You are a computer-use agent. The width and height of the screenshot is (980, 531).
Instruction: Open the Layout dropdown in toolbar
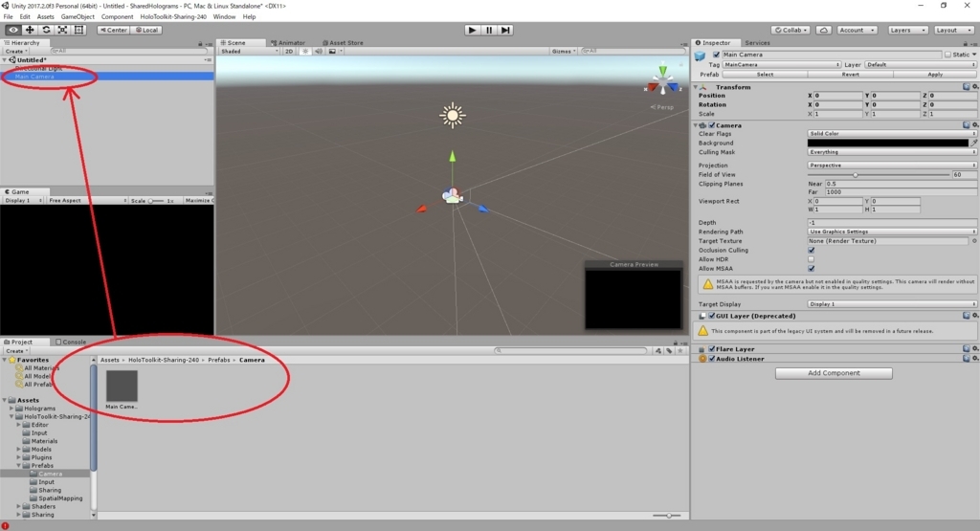tap(953, 30)
